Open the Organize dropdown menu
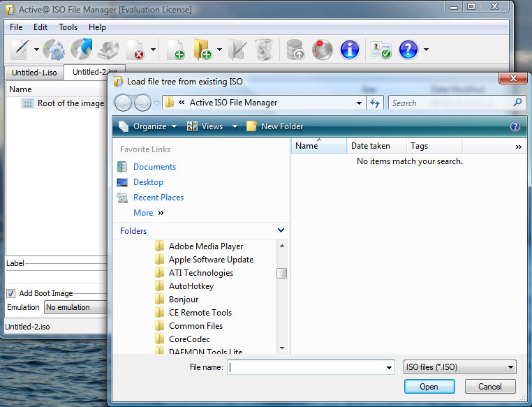The width and height of the screenshot is (532, 407). [x=148, y=126]
